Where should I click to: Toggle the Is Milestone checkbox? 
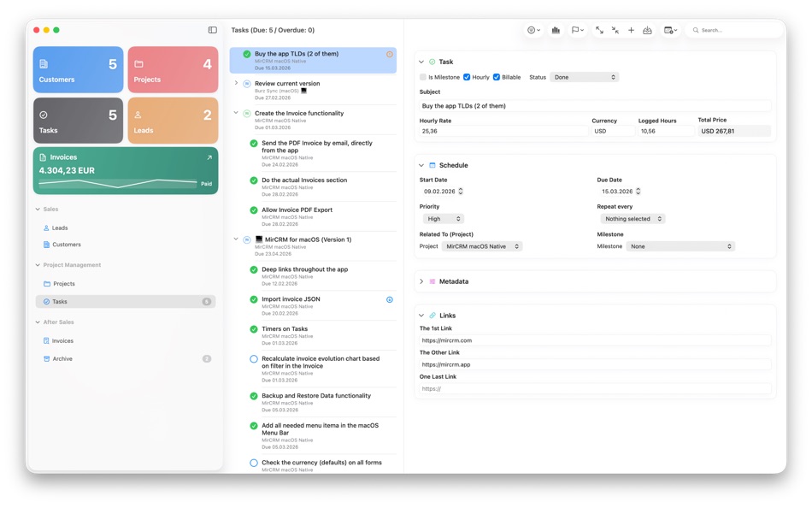(x=423, y=77)
